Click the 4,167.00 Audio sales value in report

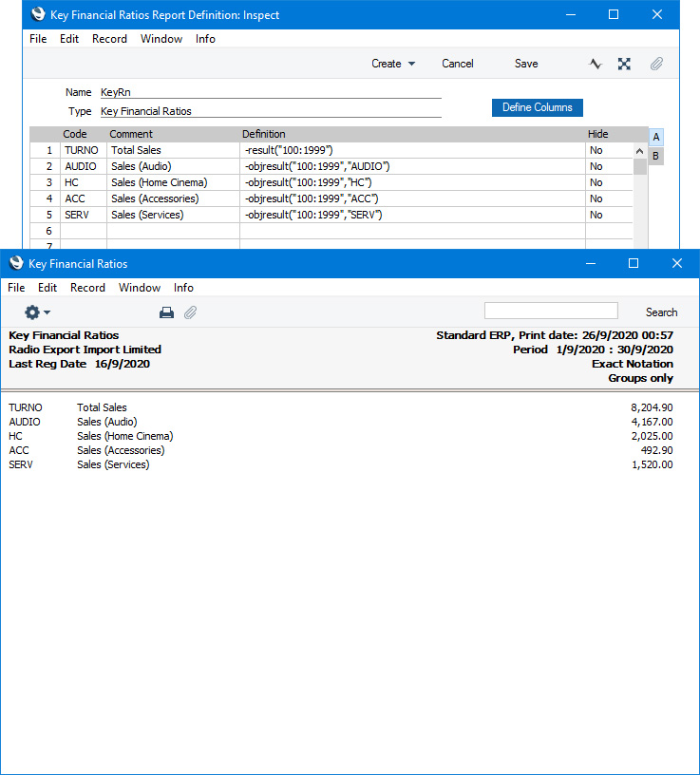click(652, 422)
